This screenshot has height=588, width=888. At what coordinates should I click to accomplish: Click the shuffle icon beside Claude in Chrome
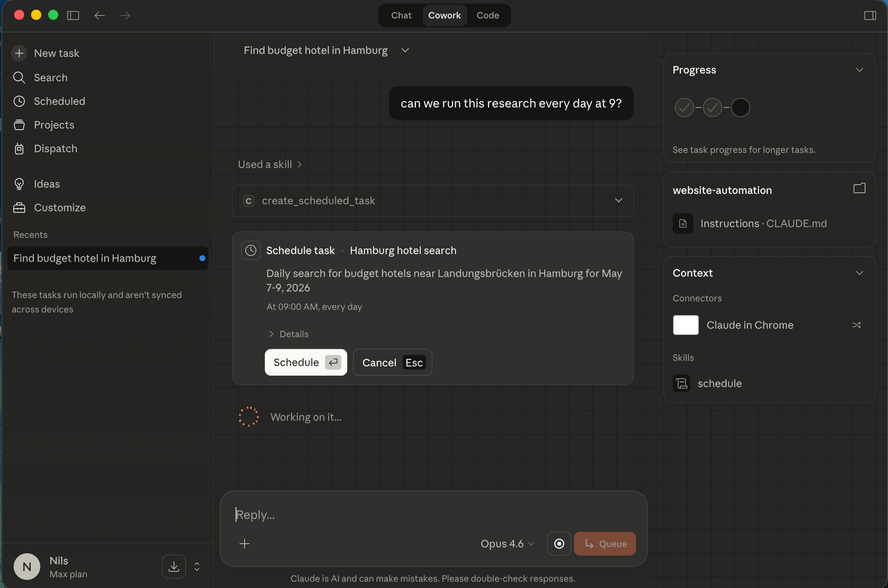(857, 325)
